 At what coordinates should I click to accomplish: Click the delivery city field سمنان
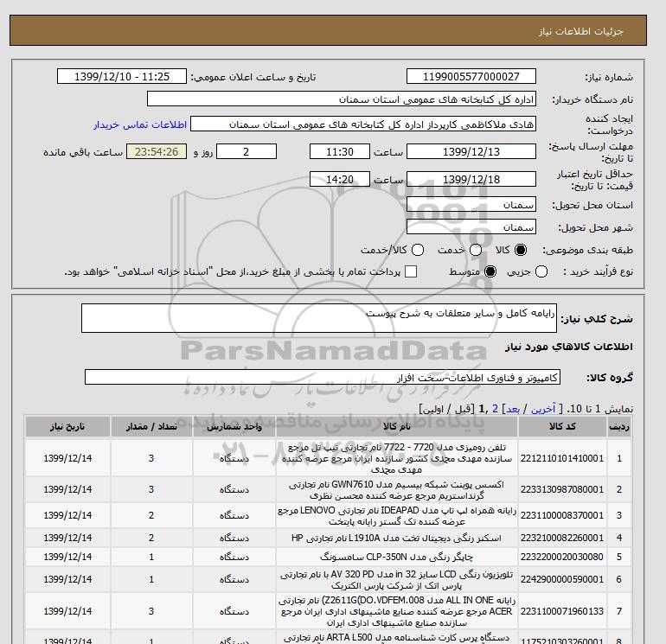(x=471, y=226)
